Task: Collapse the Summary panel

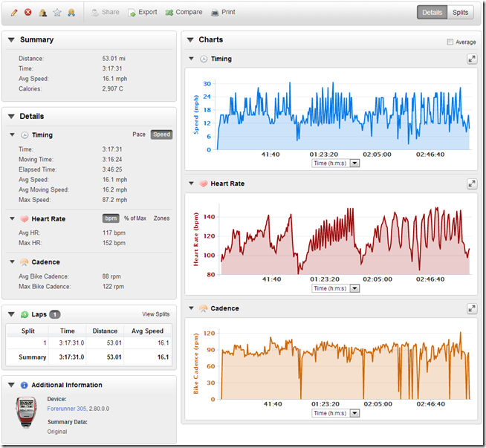Action: [13, 40]
